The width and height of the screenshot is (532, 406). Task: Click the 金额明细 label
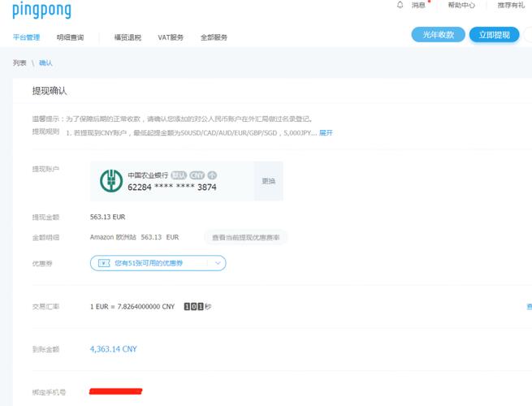click(45, 237)
